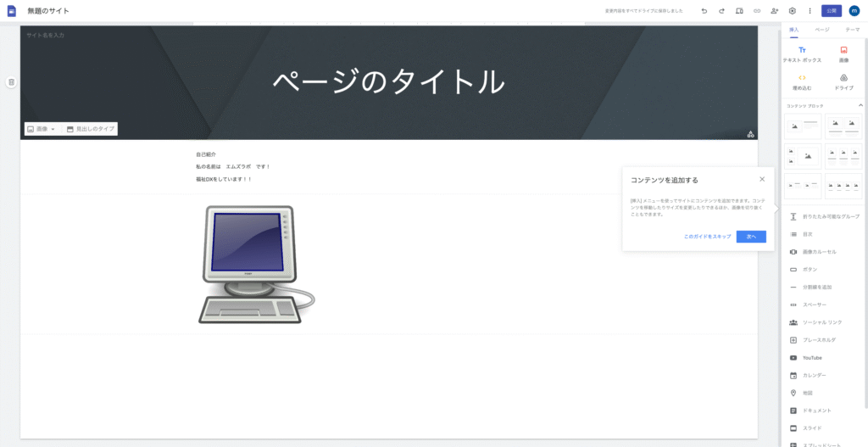Click the サイト名を入力 field

(x=46, y=35)
